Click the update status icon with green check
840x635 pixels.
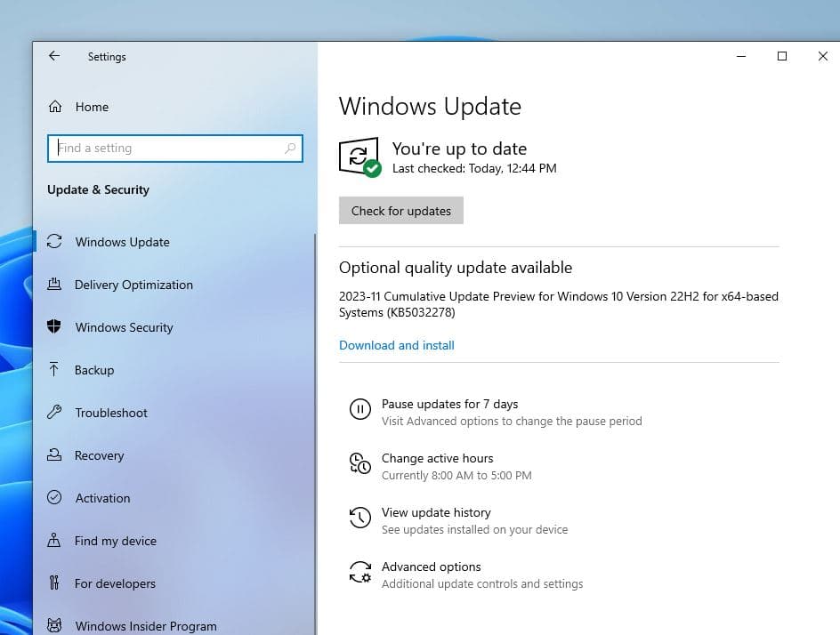(x=360, y=157)
